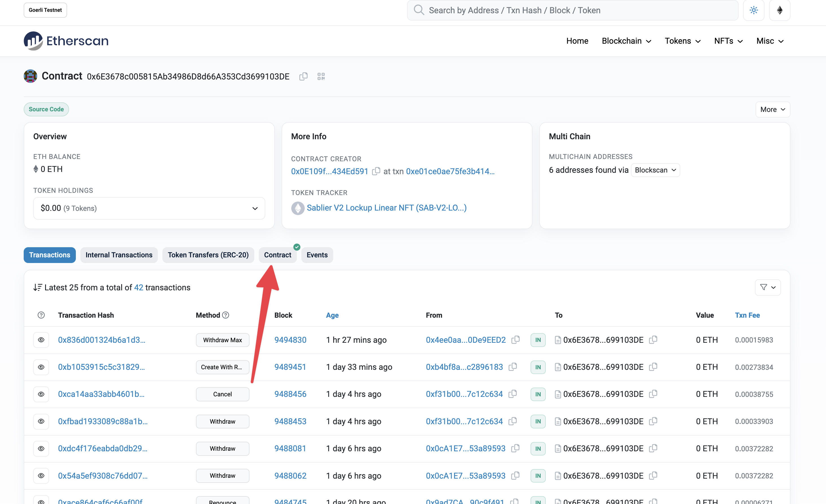The image size is (826, 504).
Task: Open creator address 0x0E109f...434Ed591
Action: 330,171
